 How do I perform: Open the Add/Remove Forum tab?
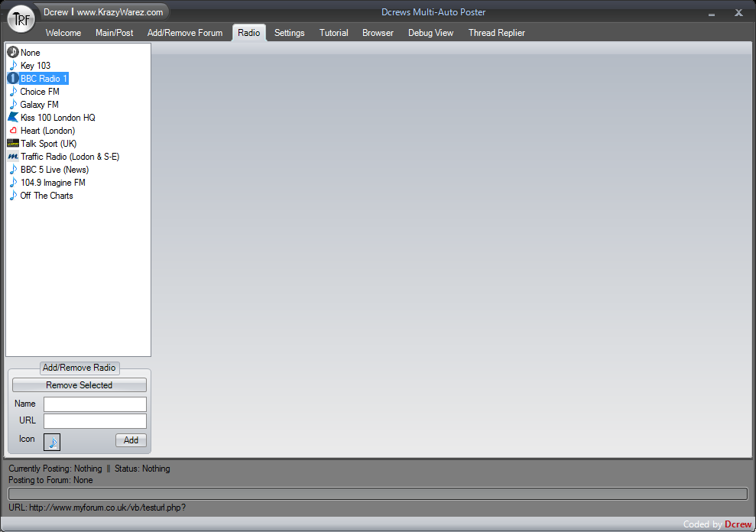click(x=185, y=33)
